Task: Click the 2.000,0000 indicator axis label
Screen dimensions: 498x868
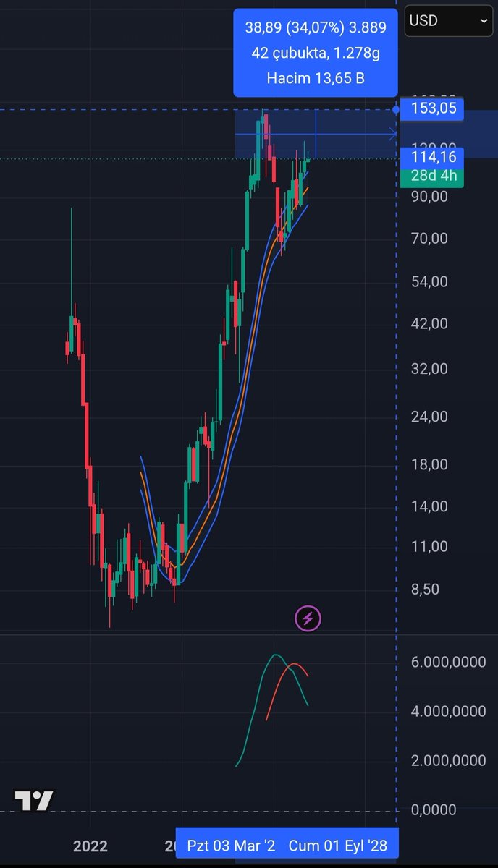Action: 449,761
